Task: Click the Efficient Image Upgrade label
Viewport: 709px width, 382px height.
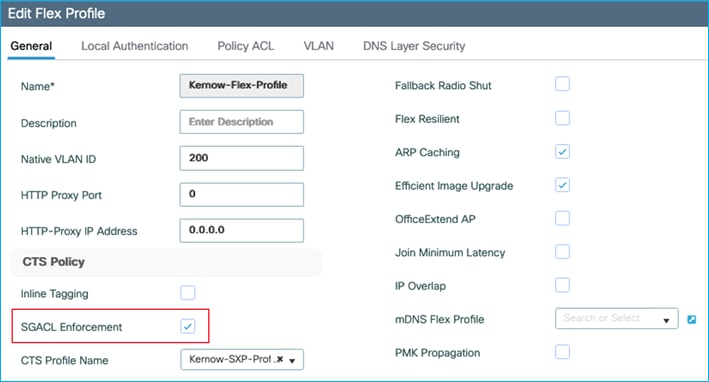Action: coord(454,186)
